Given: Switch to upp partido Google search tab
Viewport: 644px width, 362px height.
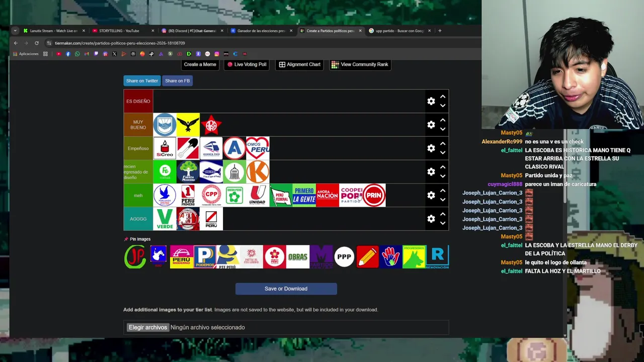Looking at the screenshot, I should (x=400, y=31).
